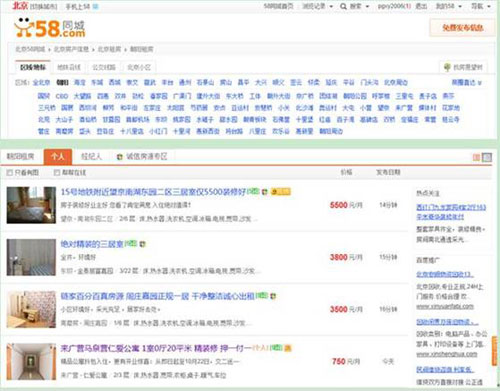The image size is (500, 391).
Task: Click the yellow badge on the first listing
Action: [281, 192]
